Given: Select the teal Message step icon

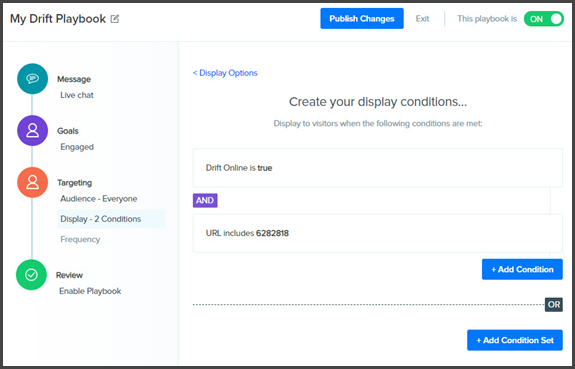Looking at the screenshot, I should coord(32,79).
